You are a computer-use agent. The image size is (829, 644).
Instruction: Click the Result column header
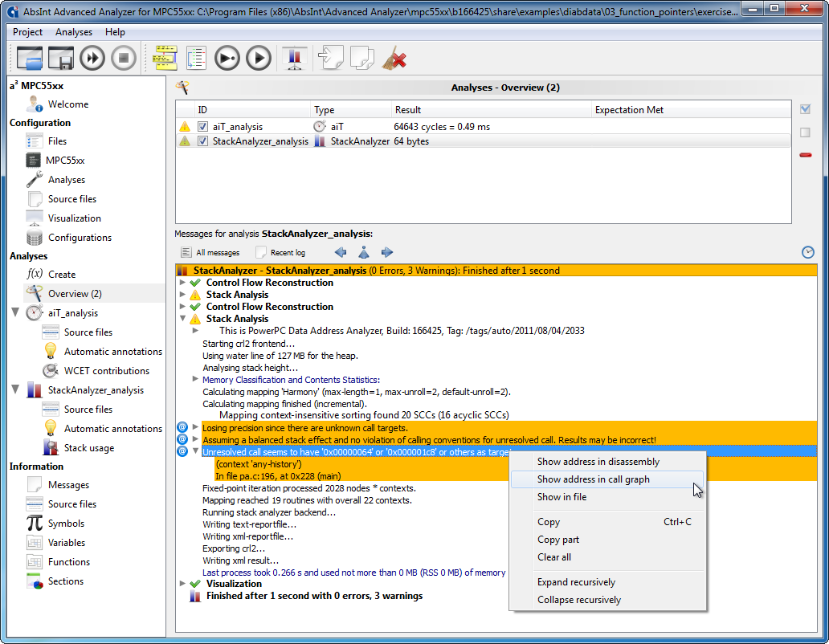[491, 110]
